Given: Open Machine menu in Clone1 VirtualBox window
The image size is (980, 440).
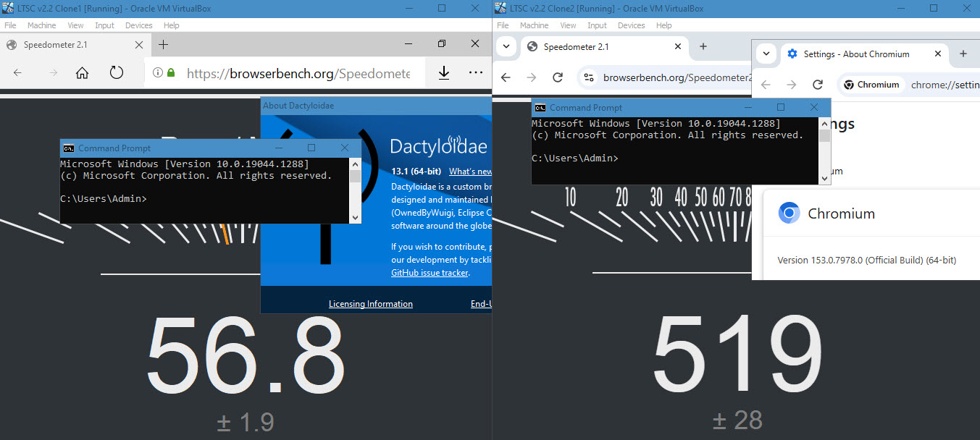Looking at the screenshot, I should click(41, 25).
